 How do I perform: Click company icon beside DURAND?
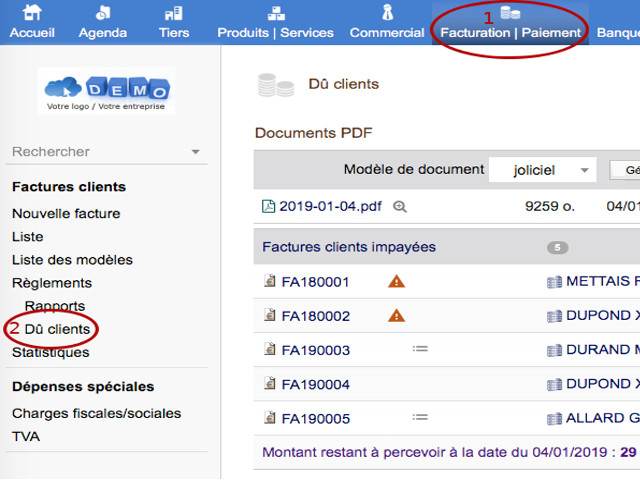554,351
